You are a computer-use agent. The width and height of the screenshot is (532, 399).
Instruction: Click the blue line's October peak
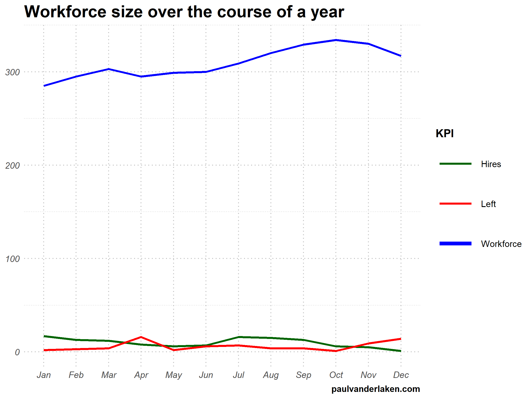pos(336,40)
